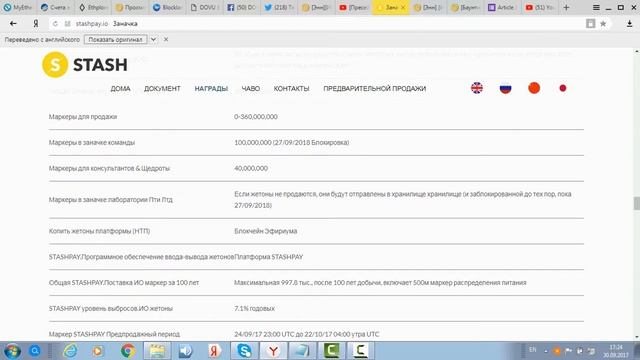Switch site language to Japanese flag
This screenshot has height=360, width=640.
pyautogui.click(x=562, y=88)
